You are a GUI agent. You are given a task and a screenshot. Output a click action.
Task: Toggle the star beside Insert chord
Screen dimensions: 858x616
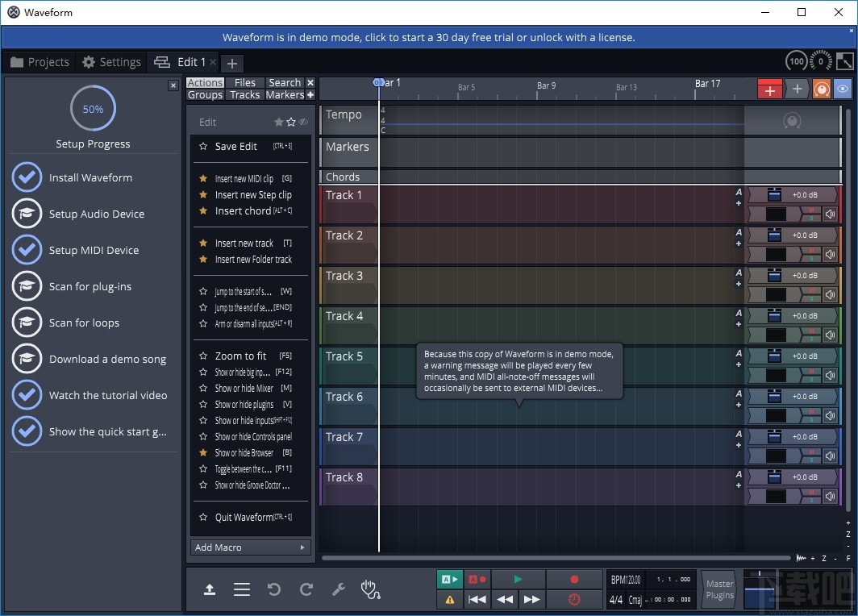(203, 211)
